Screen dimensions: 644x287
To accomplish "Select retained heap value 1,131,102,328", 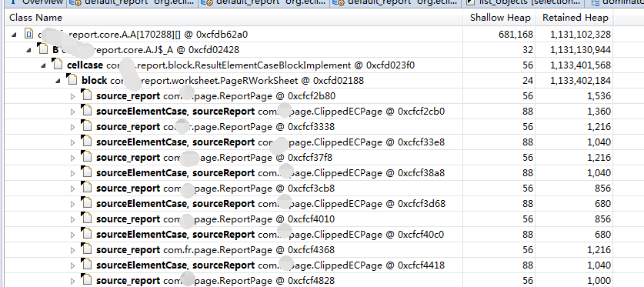I will pyautogui.click(x=581, y=35).
